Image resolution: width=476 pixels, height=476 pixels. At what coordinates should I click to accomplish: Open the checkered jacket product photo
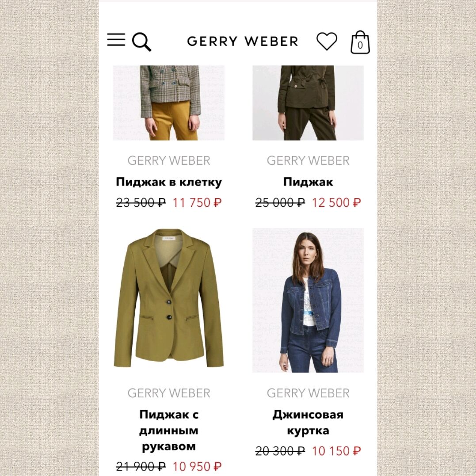click(169, 103)
